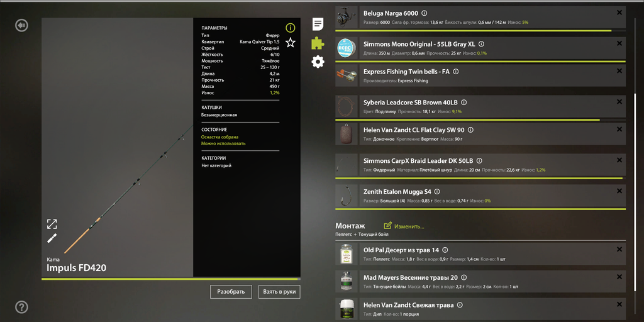Remove Beluga Narga 6000 reel
The image size is (644, 322).
(619, 13)
